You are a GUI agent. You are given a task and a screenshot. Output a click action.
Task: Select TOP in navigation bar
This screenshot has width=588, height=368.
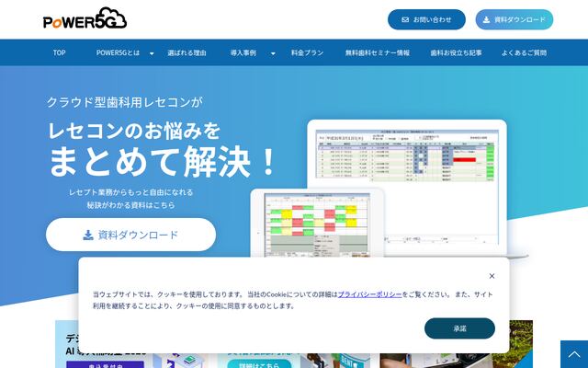tap(59, 52)
